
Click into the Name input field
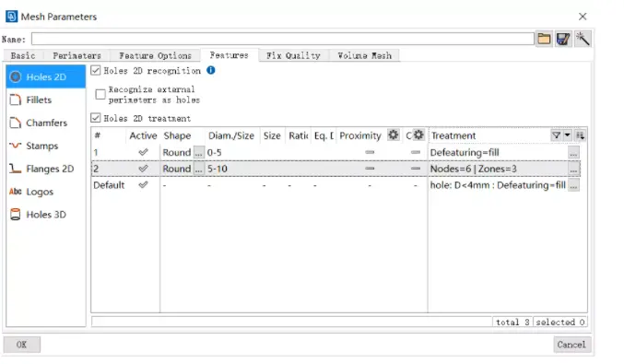(283, 39)
